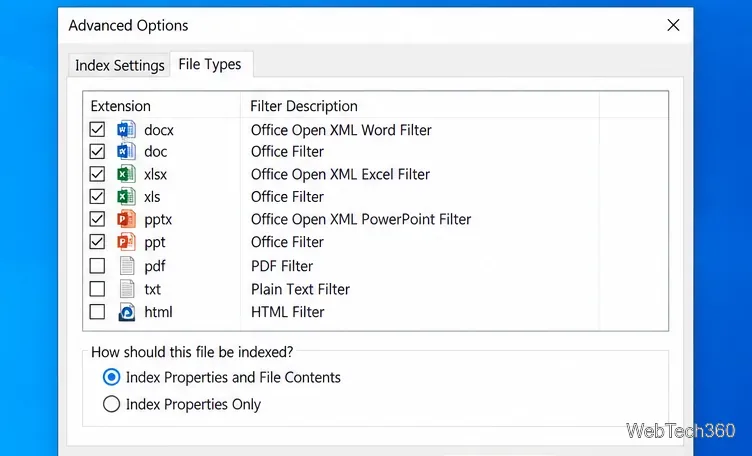Click the document icon beside txt
This screenshot has height=456, width=752.
tap(127, 289)
